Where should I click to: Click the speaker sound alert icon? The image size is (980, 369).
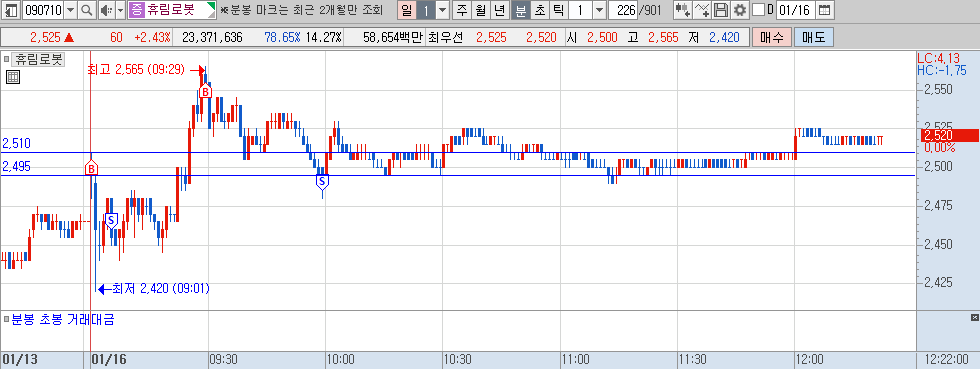coord(105,10)
